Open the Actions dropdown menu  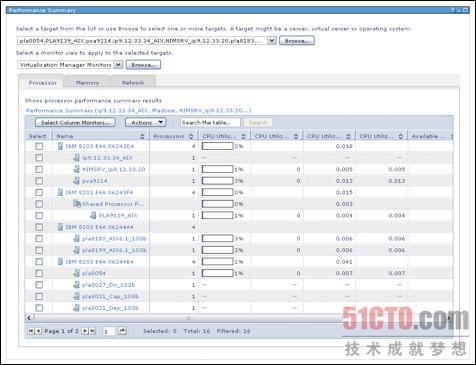tap(146, 123)
